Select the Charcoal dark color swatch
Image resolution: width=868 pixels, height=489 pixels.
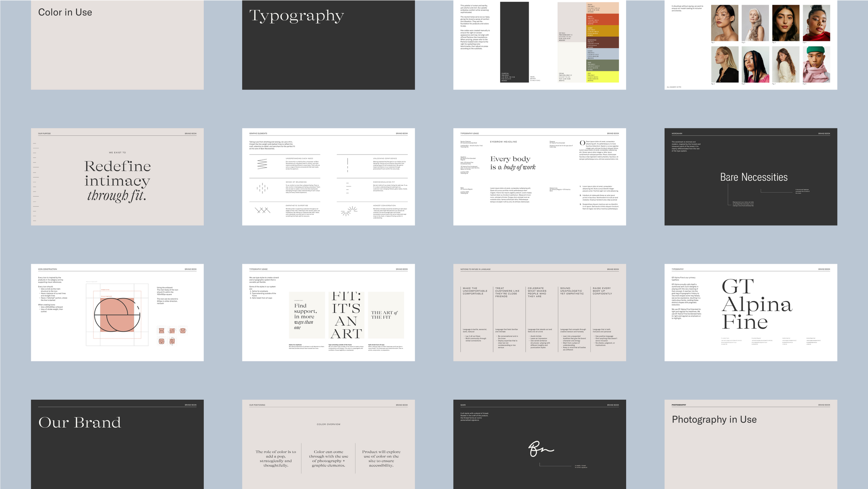pyautogui.click(x=514, y=42)
